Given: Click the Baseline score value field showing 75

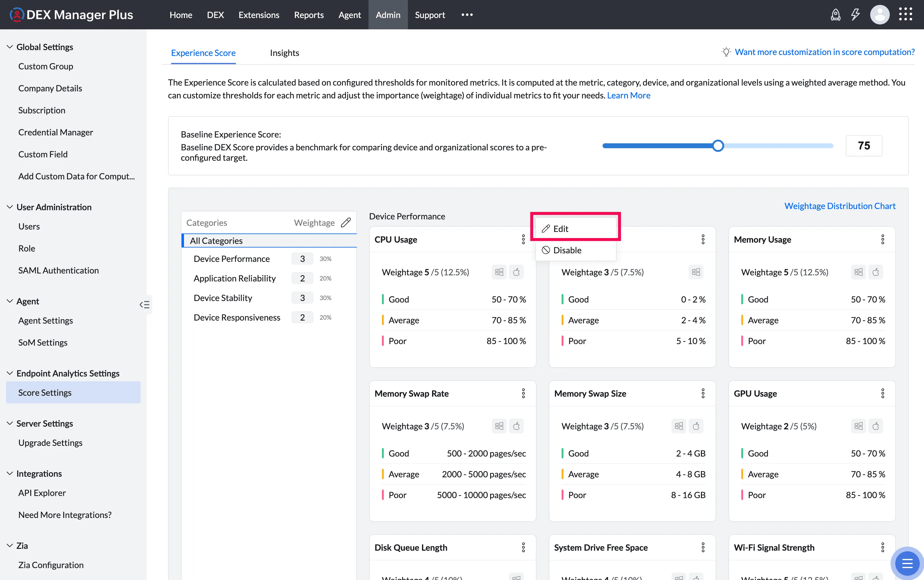Looking at the screenshot, I should point(864,146).
